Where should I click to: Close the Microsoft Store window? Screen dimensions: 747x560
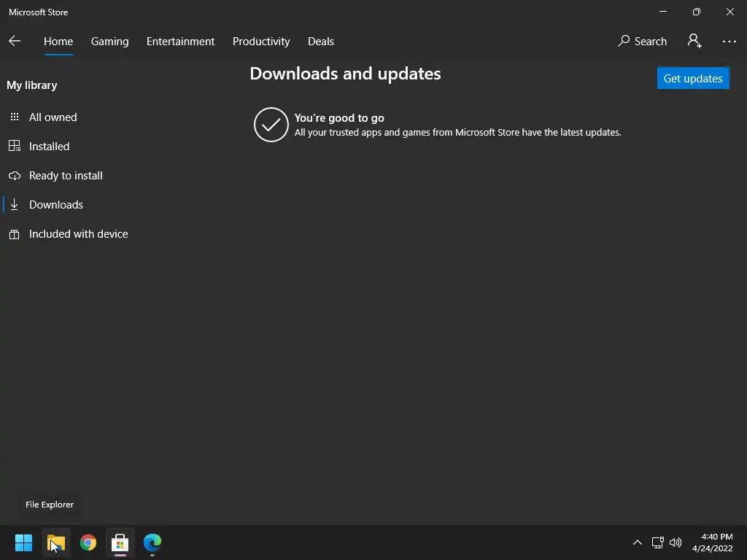(x=729, y=12)
